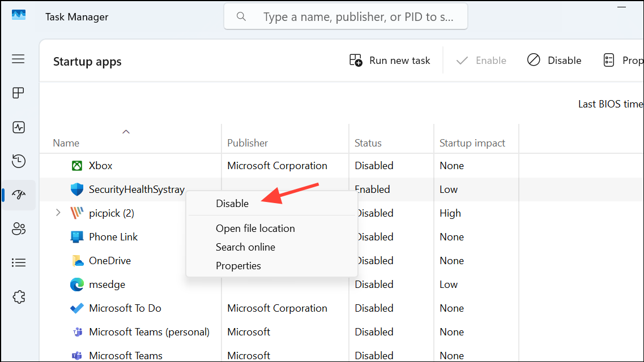Select the Phone Link row name
The image size is (644, 362).
[113, 237]
